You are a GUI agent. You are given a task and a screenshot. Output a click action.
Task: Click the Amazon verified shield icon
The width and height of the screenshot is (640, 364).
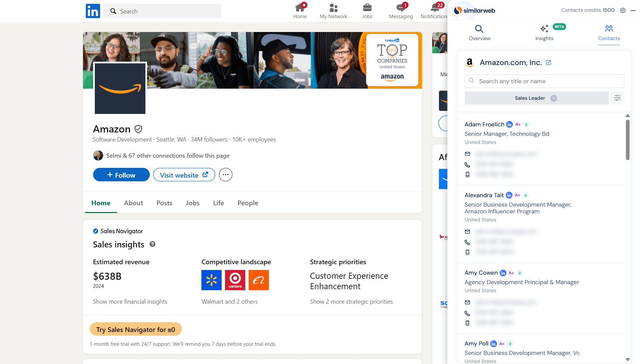pyautogui.click(x=138, y=129)
